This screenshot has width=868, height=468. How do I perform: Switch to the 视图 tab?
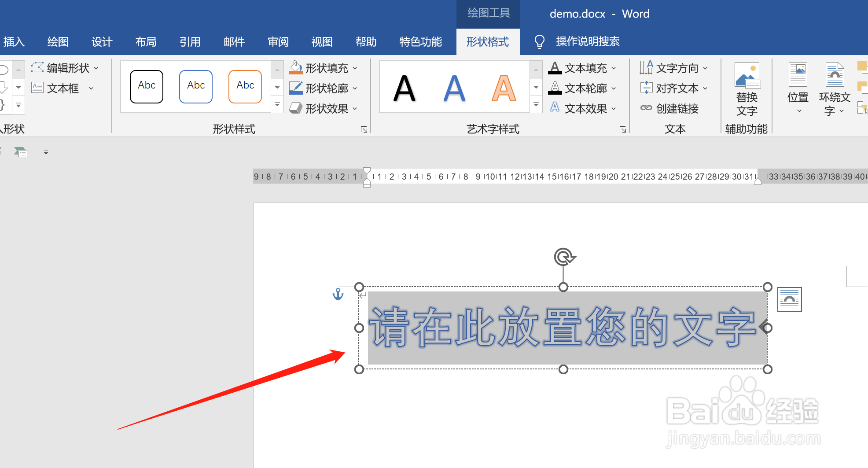point(322,42)
